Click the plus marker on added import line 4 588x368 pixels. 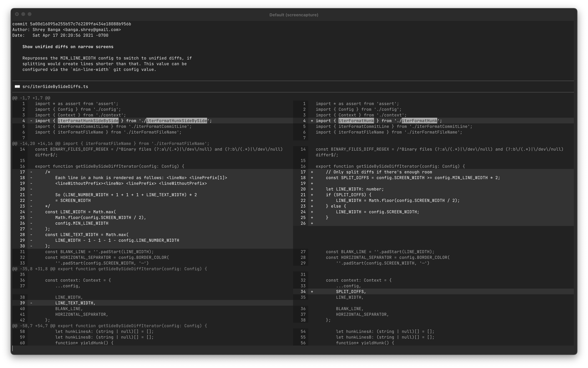pos(312,121)
